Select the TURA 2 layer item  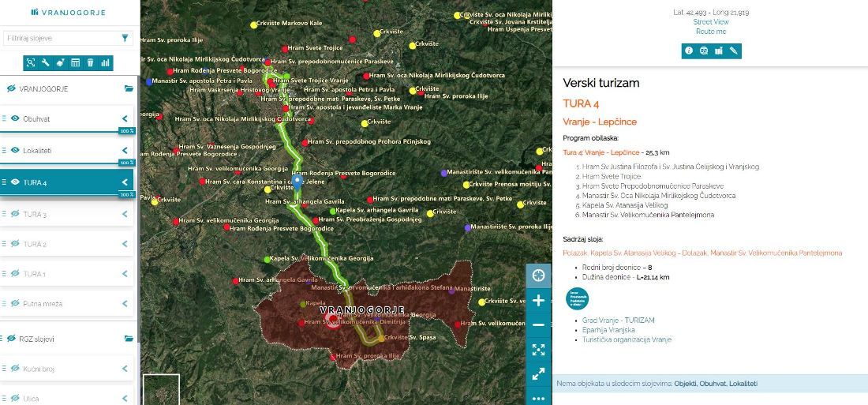(35, 244)
